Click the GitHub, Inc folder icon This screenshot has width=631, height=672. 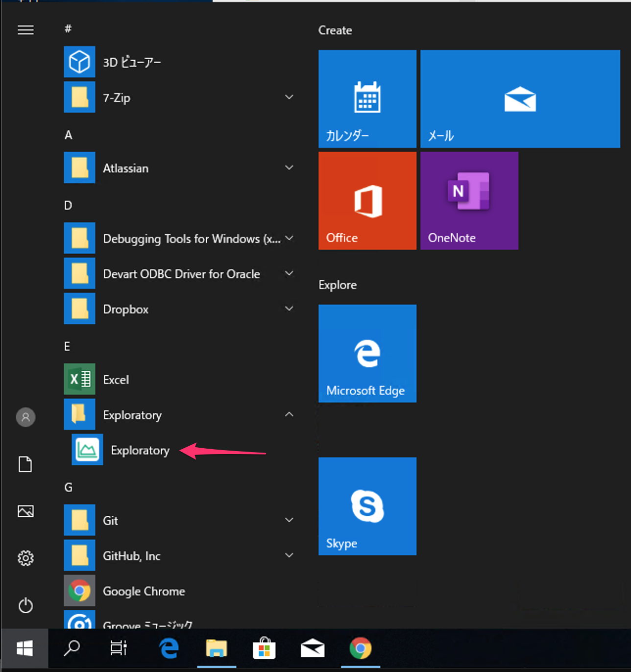79,555
